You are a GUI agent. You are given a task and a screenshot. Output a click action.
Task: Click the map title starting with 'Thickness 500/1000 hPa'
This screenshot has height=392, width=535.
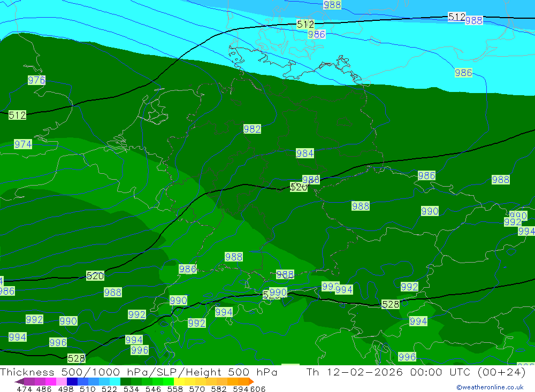pyautogui.click(x=139, y=372)
